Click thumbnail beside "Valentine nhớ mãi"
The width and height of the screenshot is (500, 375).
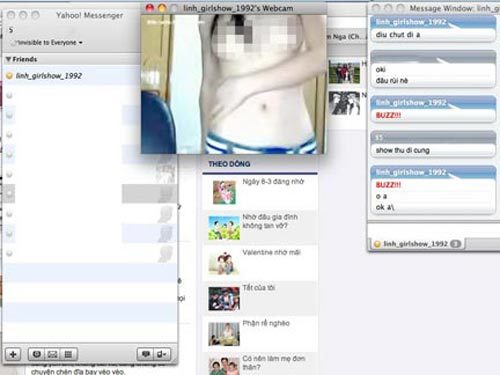coord(224,263)
